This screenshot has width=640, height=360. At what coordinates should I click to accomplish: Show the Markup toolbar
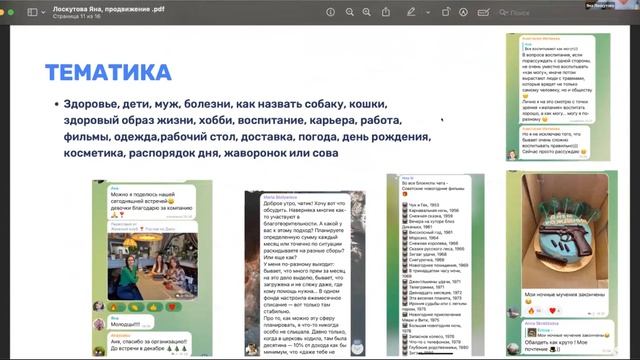coord(463,12)
